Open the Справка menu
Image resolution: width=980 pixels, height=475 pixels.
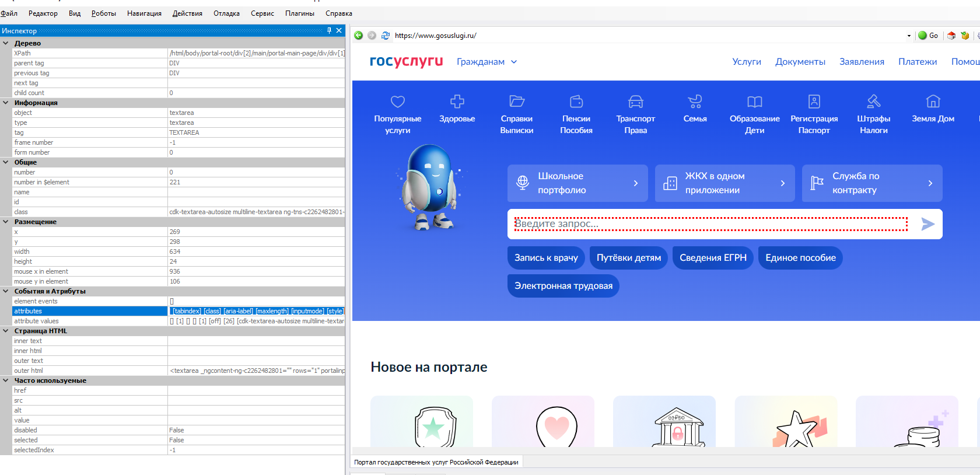tap(339, 13)
